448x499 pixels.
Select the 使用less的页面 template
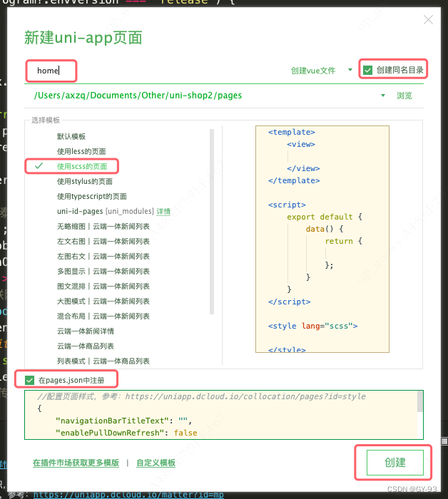click(x=81, y=151)
